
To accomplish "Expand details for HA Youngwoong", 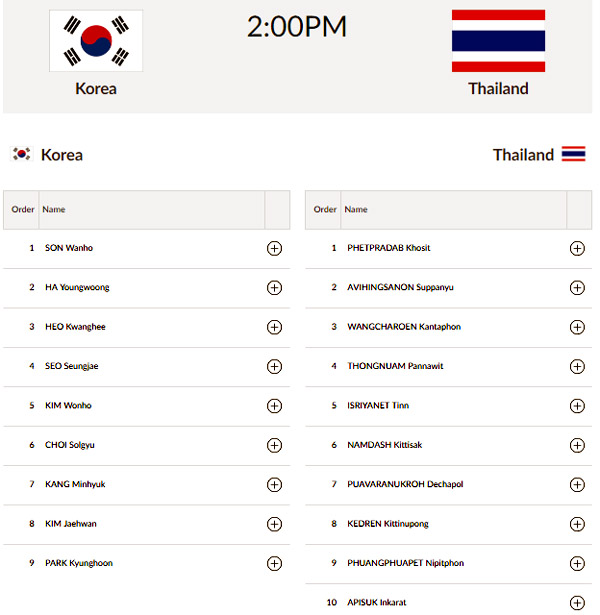I will point(275,287).
